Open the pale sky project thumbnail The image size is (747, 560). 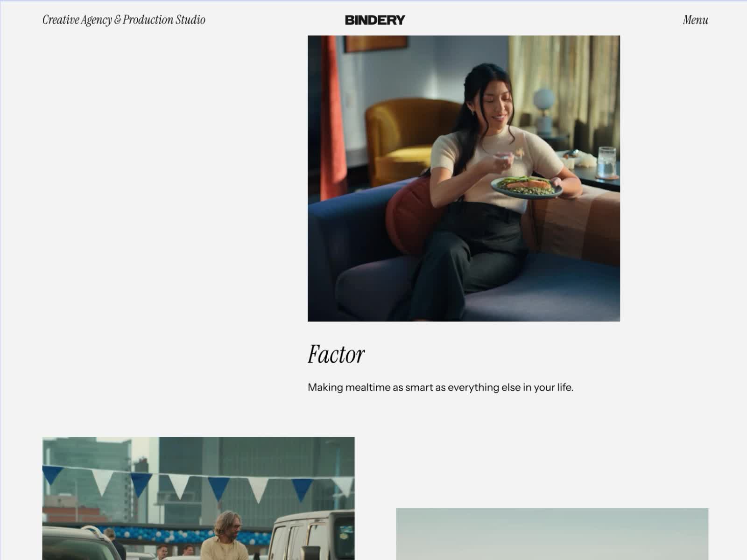(552, 534)
